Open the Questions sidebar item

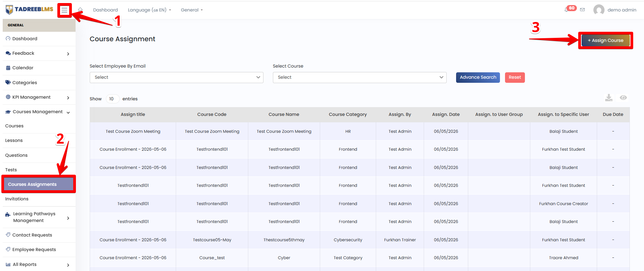[17, 155]
